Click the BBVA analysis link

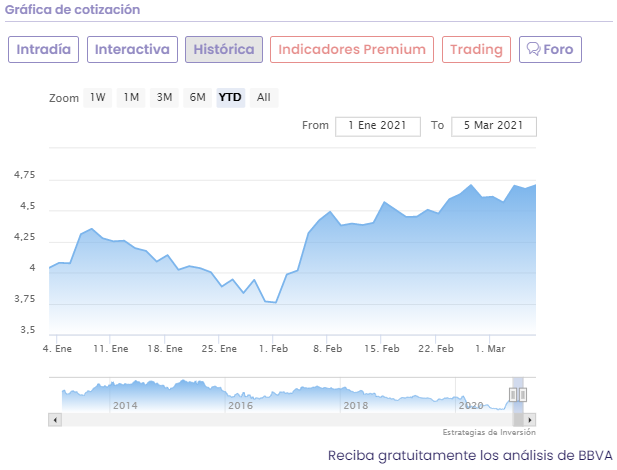pos(471,455)
